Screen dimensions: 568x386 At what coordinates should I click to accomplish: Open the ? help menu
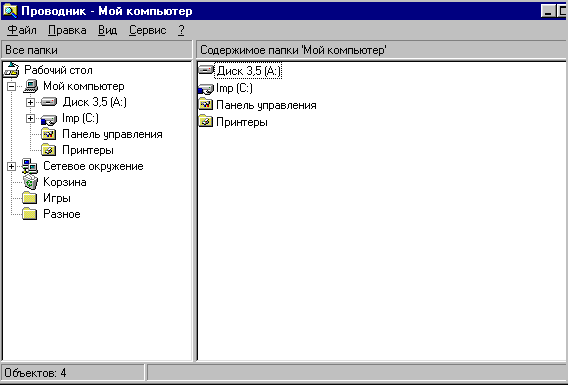[181, 30]
